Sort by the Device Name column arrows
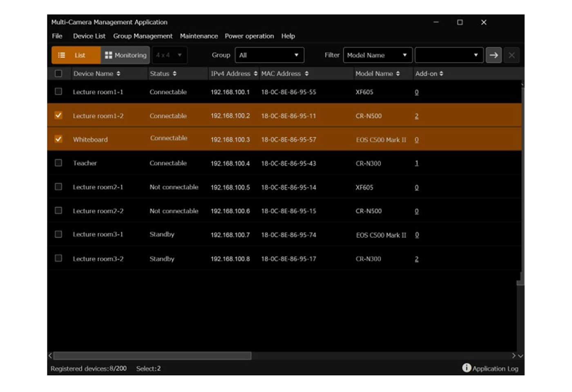This screenshot has width=572, height=392. [x=119, y=74]
